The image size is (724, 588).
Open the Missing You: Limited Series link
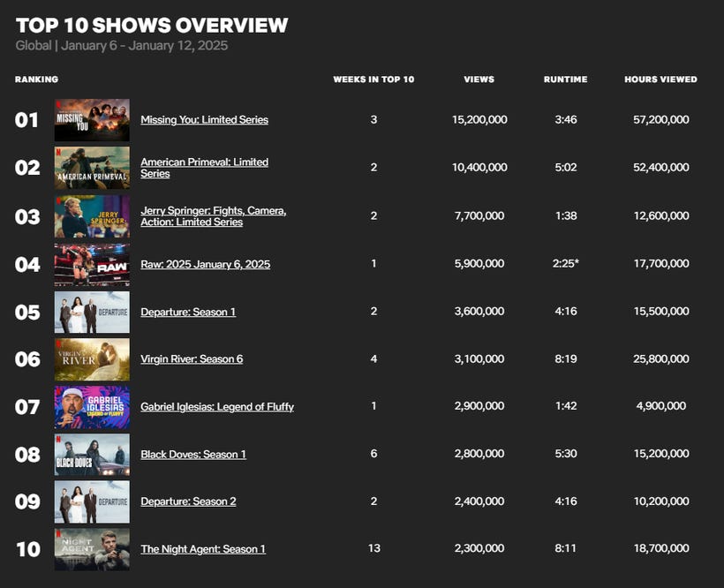[x=204, y=119]
